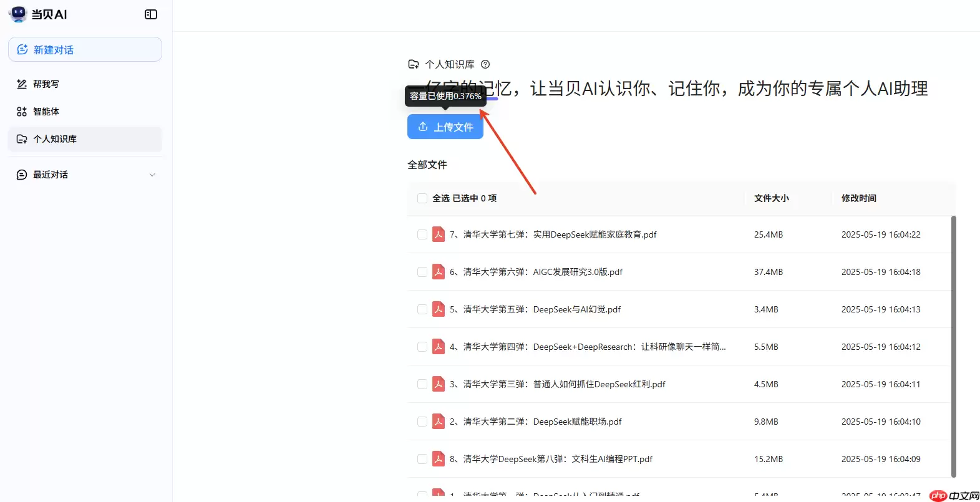Viewport: 980px width, 502px height.
Task: Open file 4、清华大学第四弹：DeepSeek+DeepResearch
Action: [588, 347]
